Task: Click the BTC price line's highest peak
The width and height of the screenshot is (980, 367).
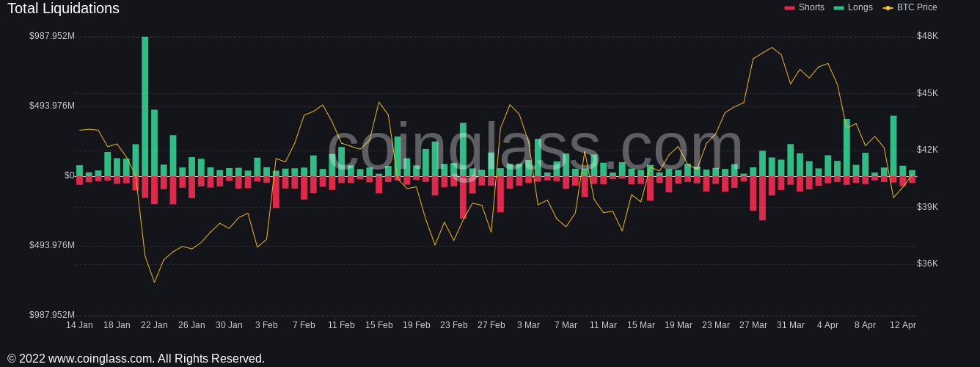Action: (772, 48)
